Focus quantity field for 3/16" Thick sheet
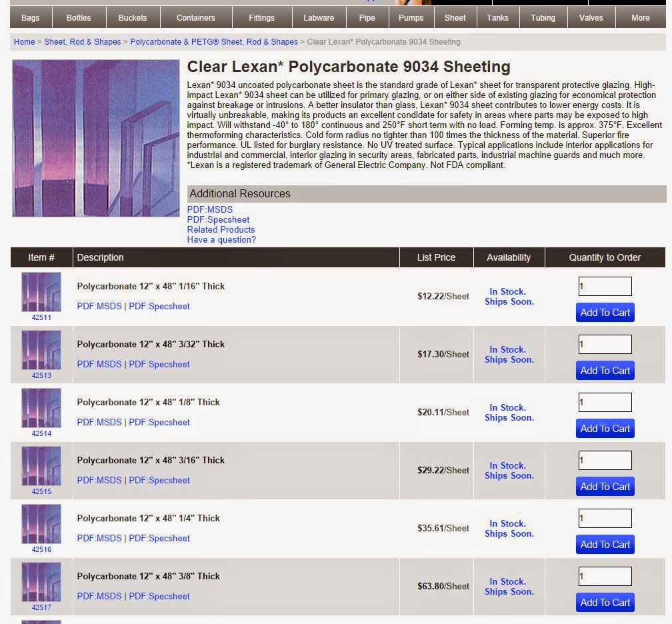This screenshot has height=624, width=672. click(x=605, y=460)
